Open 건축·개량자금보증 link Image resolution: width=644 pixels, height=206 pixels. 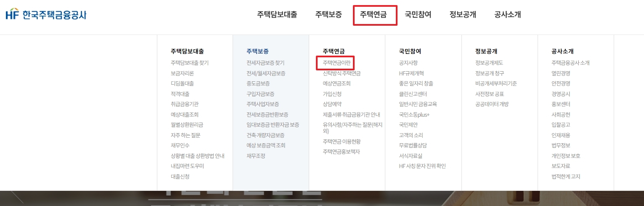click(265, 135)
